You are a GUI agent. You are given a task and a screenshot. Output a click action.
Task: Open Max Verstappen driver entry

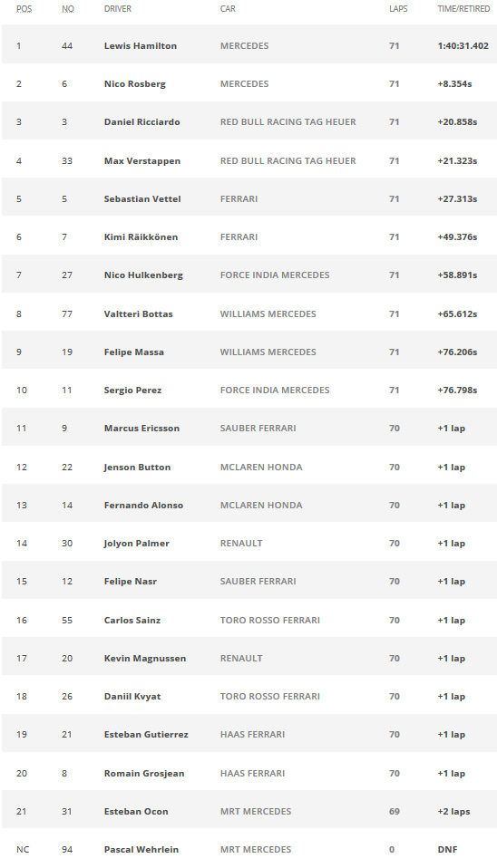tap(141, 161)
